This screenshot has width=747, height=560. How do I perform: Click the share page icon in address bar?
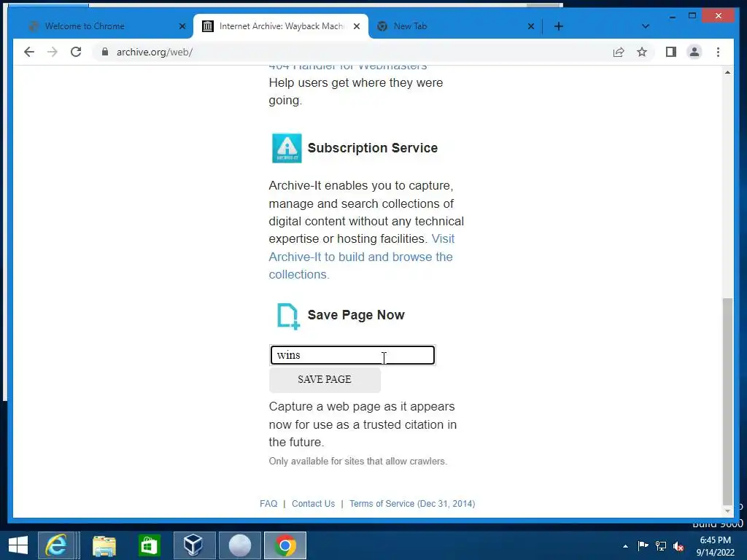coord(619,52)
